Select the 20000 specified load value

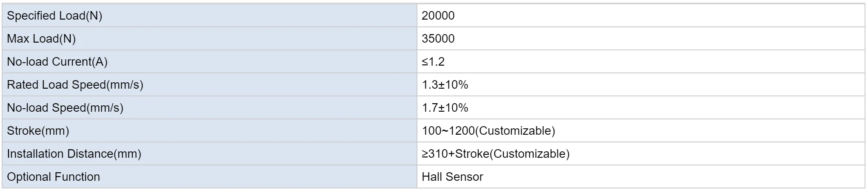click(x=438, y=16)
